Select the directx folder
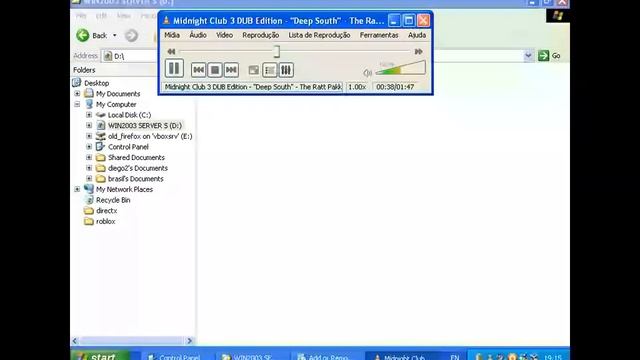 point(107,210)
